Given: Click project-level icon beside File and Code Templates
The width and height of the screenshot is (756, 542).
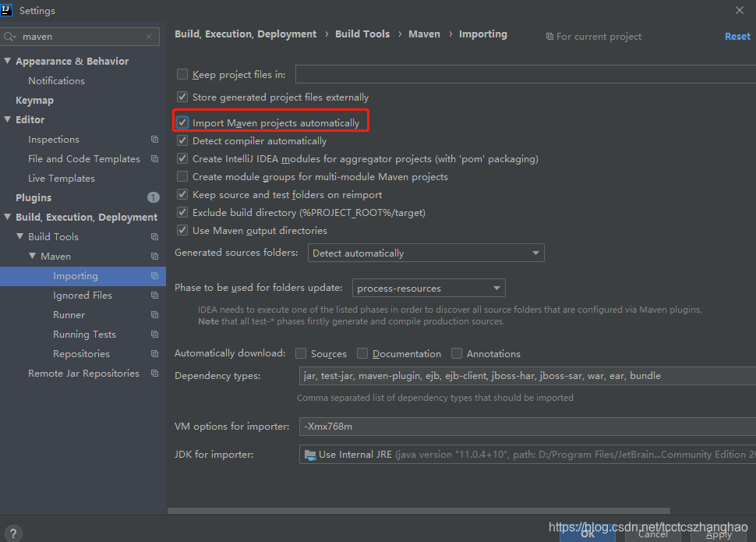Looking at the screenshot, I should (x=155, y=159).
